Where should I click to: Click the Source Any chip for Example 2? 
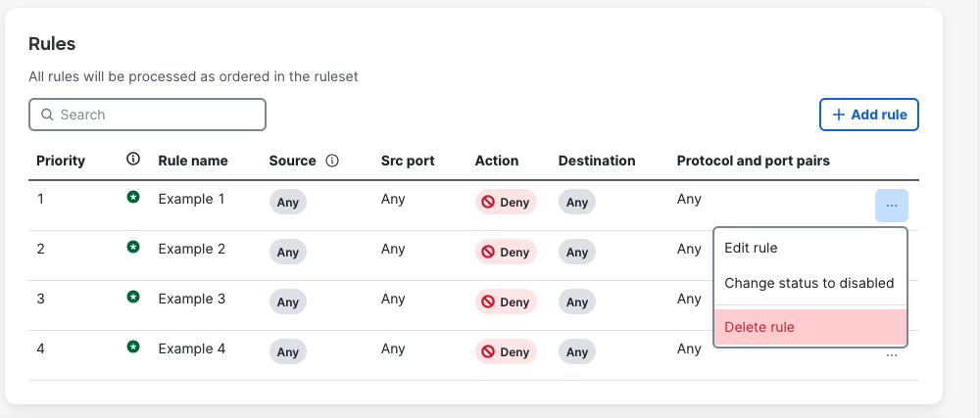tap(288, 253)
